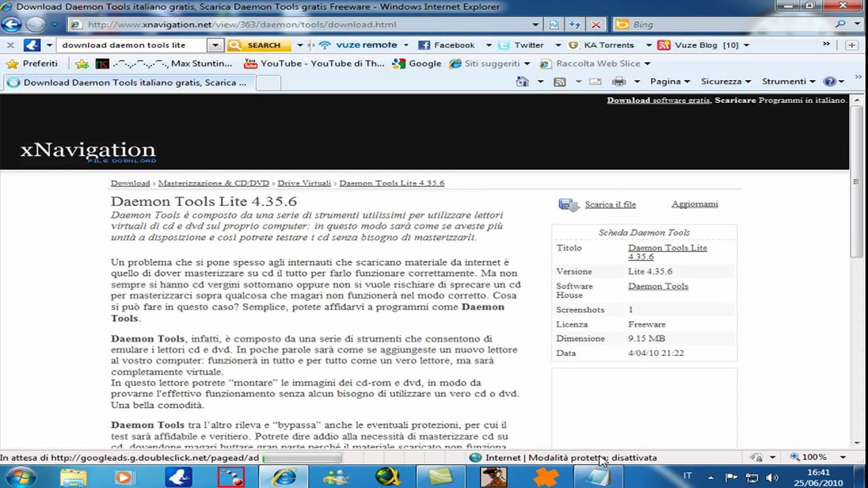Expand the Home button dropdown arrow
The width and height of the screenshot is (868, 488).
point(540,81)
